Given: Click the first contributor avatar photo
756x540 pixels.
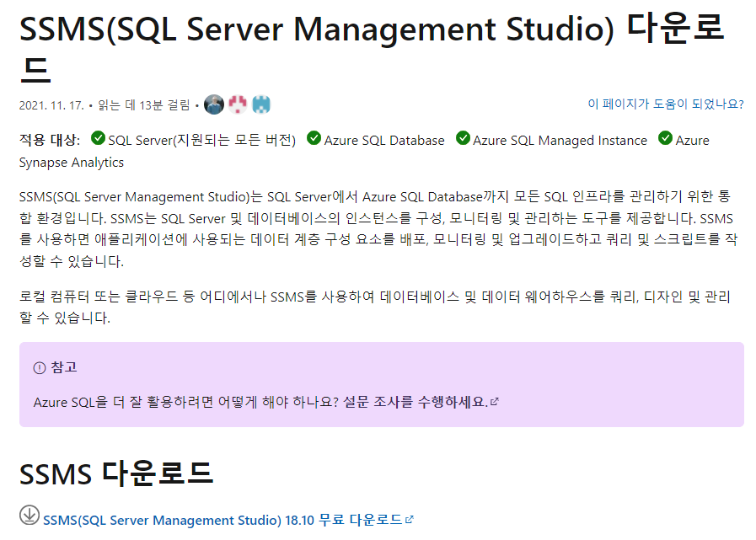Looking at the screenshot, I should 214,104.
